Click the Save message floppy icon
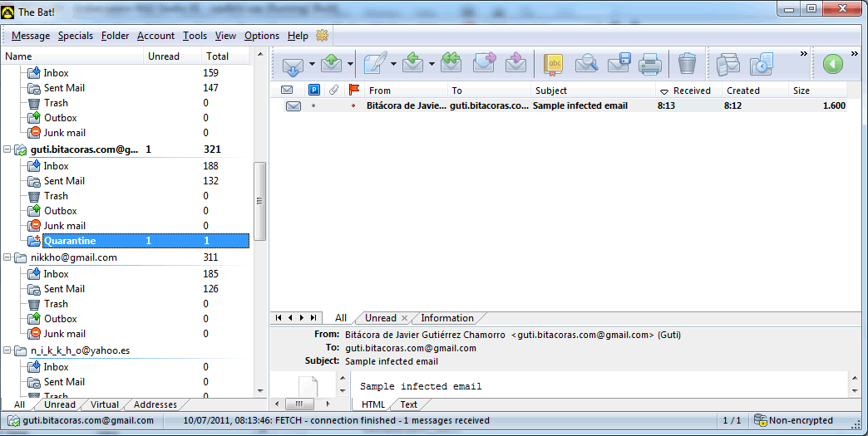Viewport: 868px width, 436px height. tap(619, 63)
